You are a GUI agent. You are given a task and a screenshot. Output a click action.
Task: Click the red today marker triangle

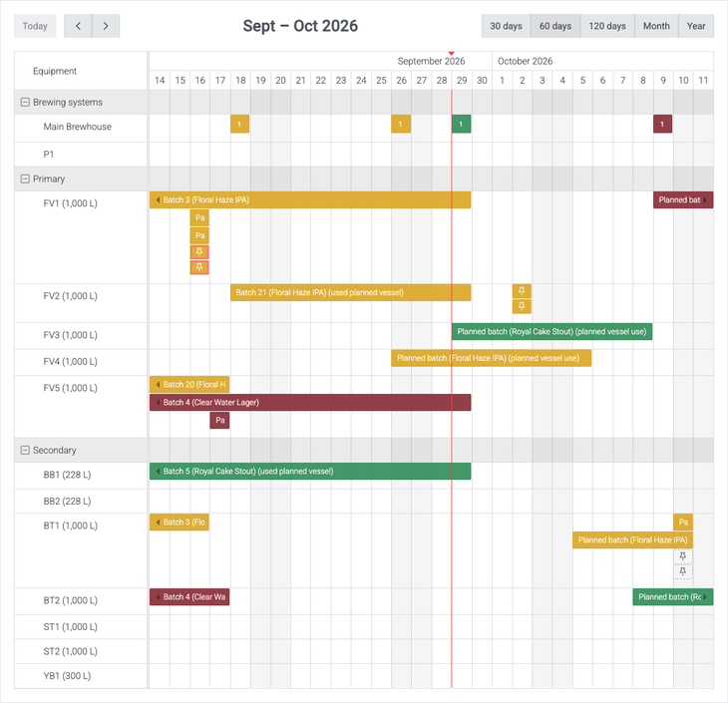(x=452, y=54)
